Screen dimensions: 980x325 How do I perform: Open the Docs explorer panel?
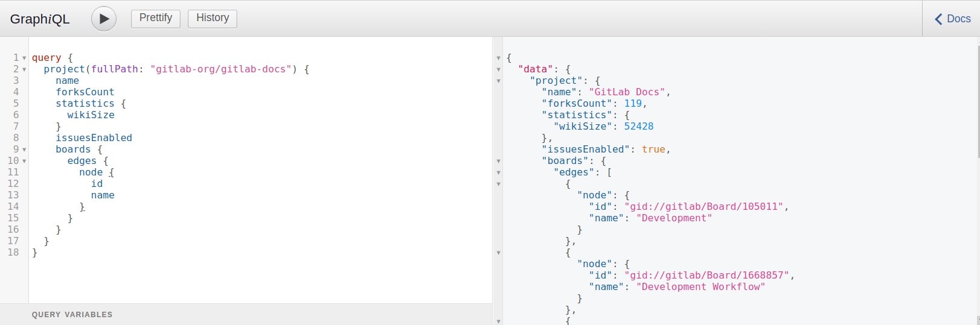point(952,19)
